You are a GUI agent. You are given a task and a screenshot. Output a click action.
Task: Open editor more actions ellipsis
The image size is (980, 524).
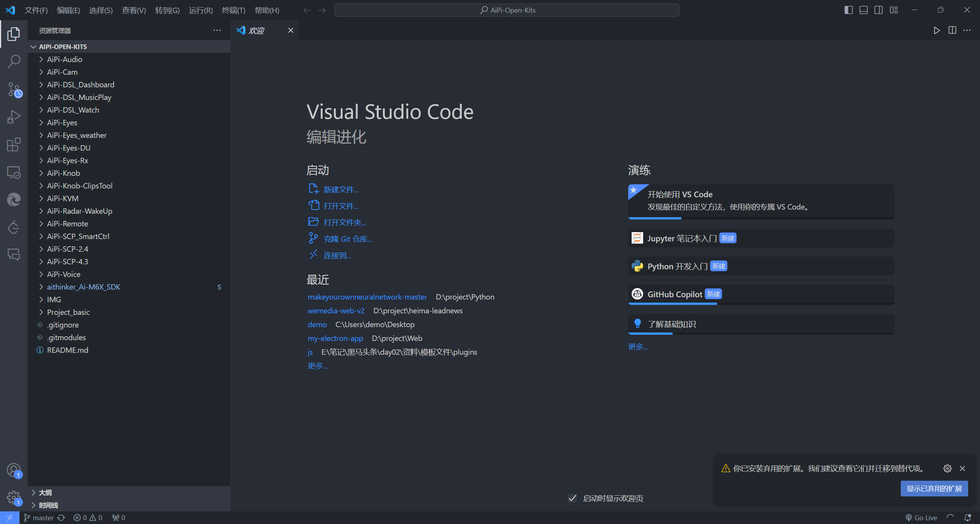pos(967,30)
